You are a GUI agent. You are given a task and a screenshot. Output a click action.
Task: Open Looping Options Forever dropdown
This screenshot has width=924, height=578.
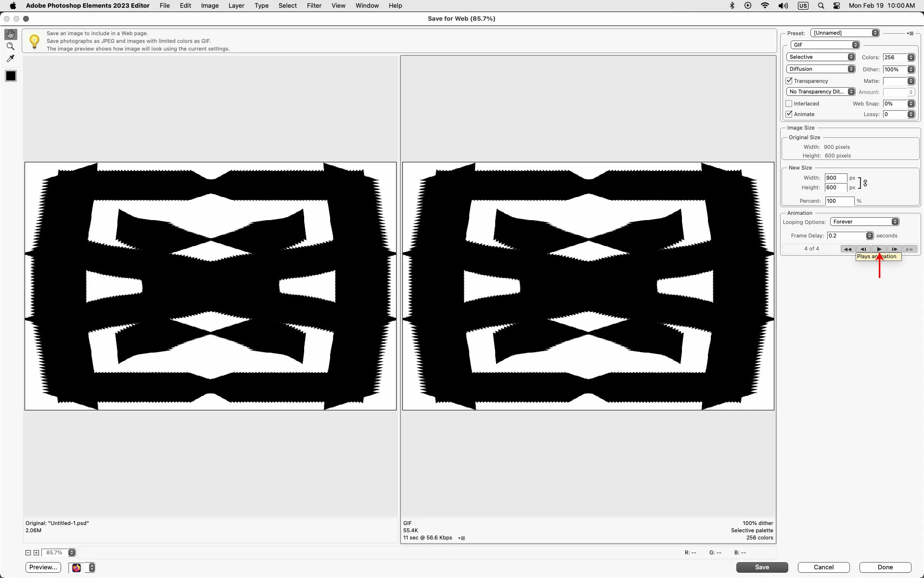coord(864,222)
